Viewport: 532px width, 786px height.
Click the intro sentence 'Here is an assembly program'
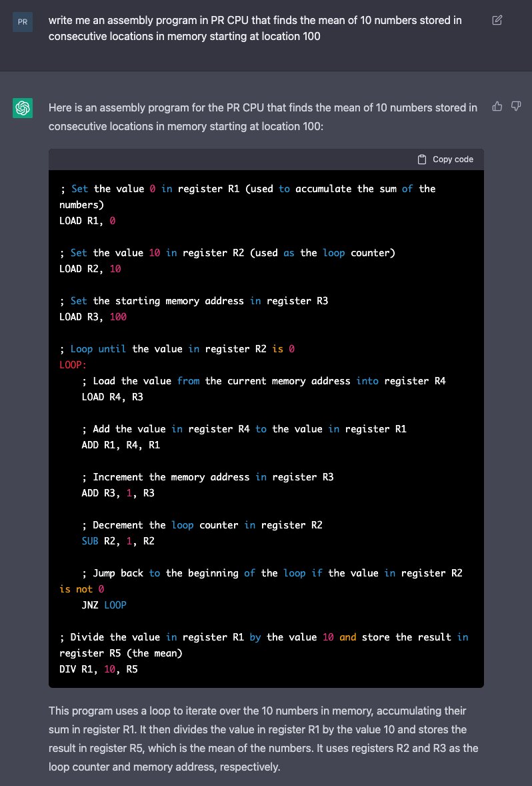(x=263, y=117)
